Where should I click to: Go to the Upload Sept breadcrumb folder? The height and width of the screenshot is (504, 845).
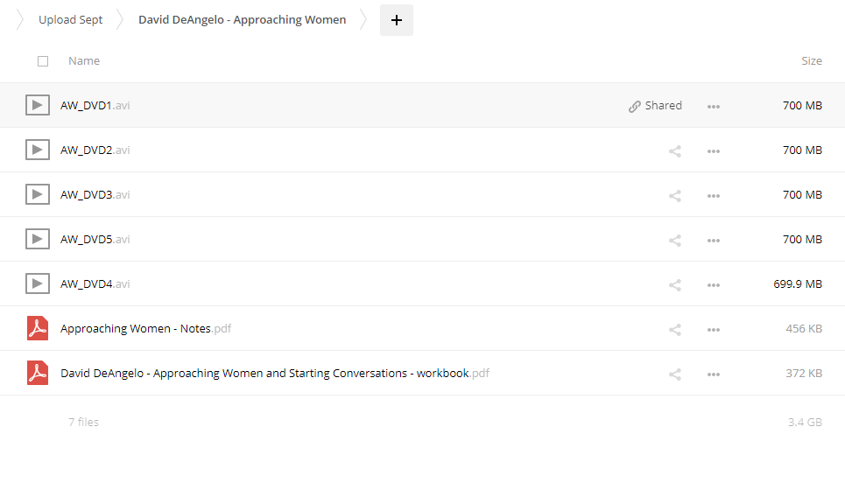[70, 19]
